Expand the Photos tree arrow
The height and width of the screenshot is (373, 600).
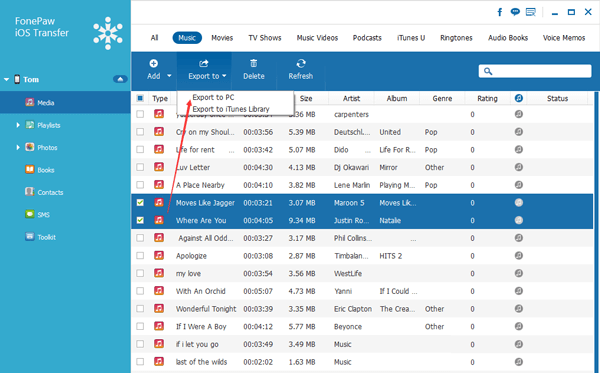tap(18, 147)
